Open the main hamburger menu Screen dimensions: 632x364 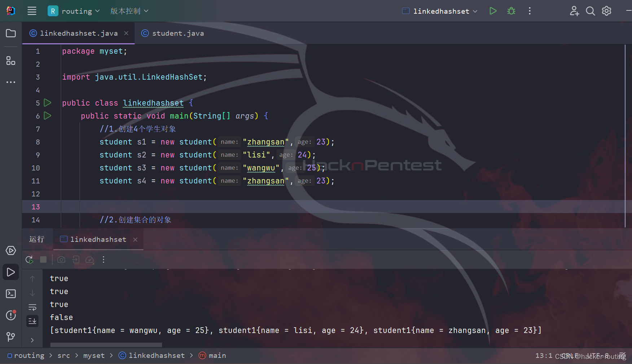coord(32,11)
